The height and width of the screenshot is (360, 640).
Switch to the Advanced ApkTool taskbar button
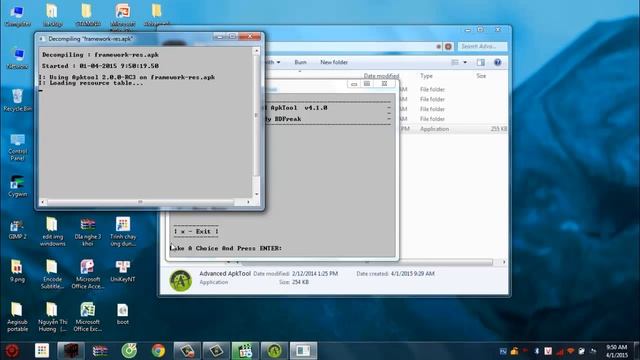274,351
